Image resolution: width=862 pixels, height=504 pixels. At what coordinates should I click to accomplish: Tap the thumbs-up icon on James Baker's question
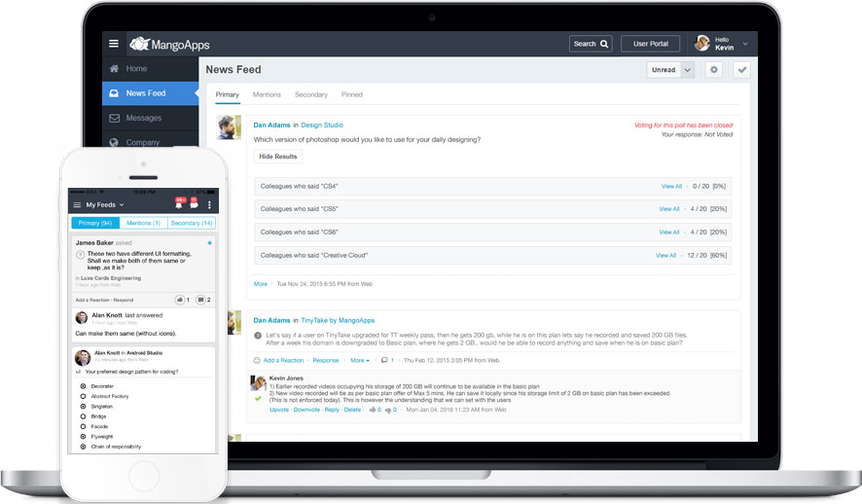click(180, 300)
